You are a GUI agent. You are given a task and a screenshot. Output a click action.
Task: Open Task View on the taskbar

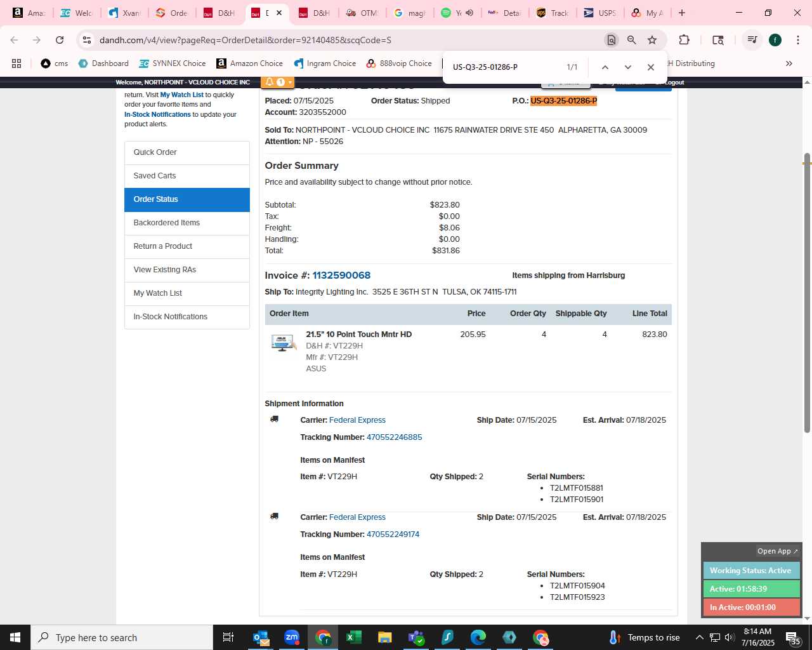click(228, 637)
